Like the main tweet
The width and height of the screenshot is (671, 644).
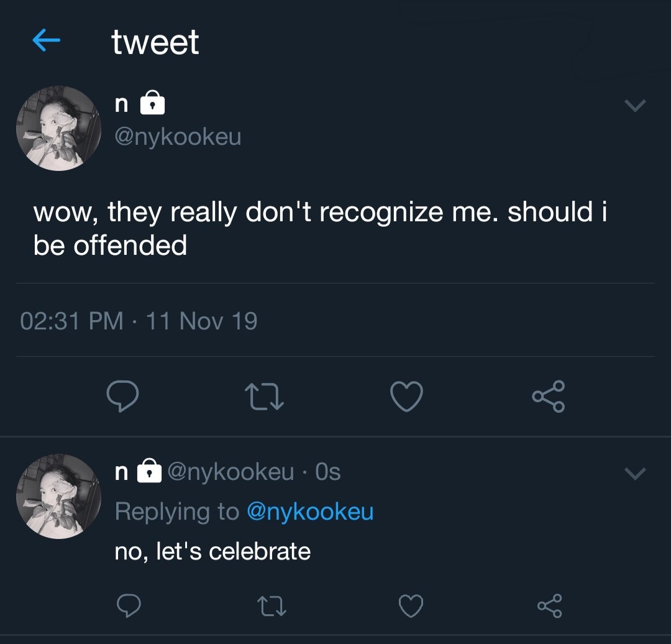(x=407, y=396)
